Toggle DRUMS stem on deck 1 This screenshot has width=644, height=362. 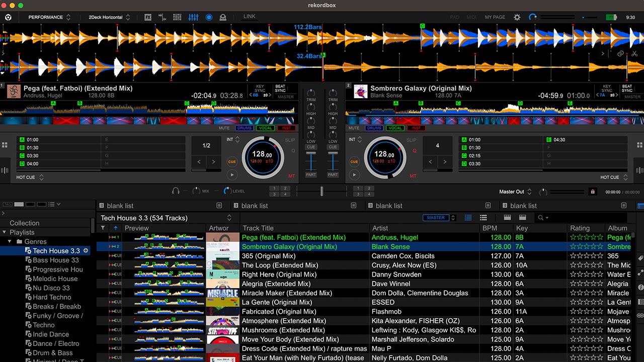click(245, 128)
